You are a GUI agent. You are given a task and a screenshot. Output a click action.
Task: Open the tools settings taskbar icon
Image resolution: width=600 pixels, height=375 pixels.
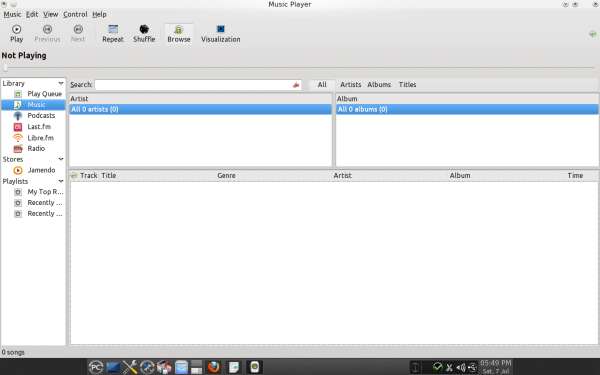tap(130, 367)
